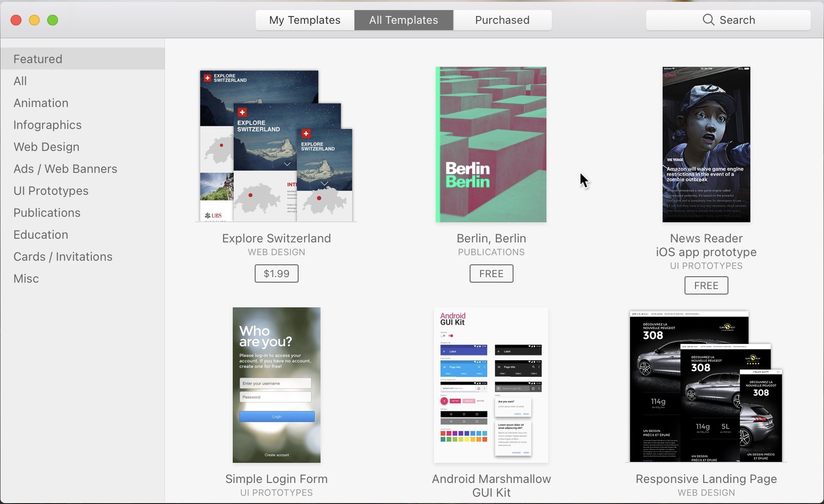Image resolution: width=824 pixels, height=504 pixels.
Task: Click WEB DESIGN label under Responsive Landing Page
Action: pyautogui.click(x=706, y=493)
